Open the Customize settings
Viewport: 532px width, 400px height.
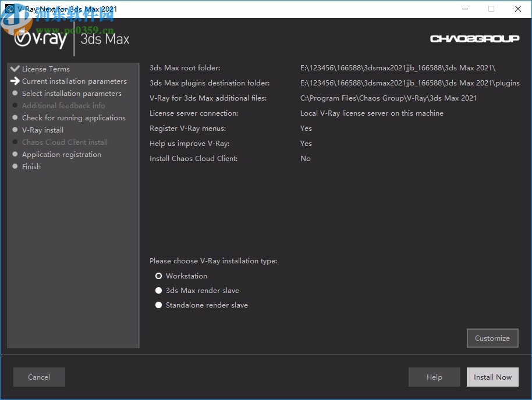[x=492, y=338]
